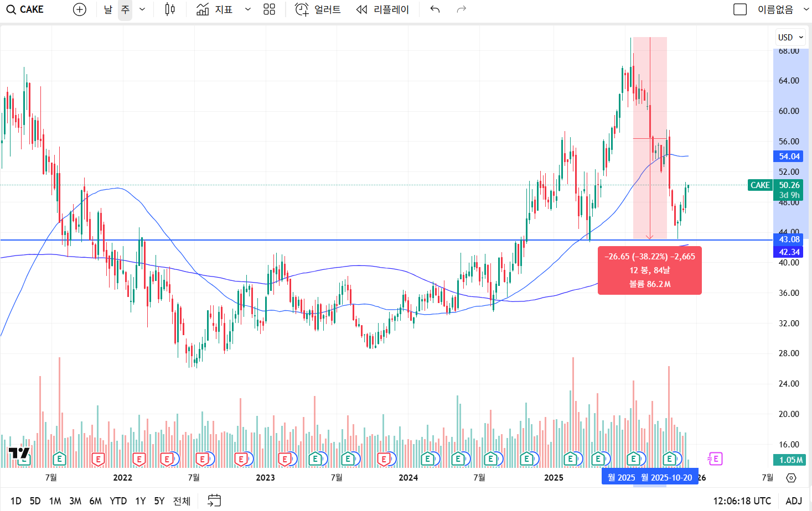Viewport: 812px width, 511px height.
Task: Select the 5D range tab
Action: tap(35, 500)
